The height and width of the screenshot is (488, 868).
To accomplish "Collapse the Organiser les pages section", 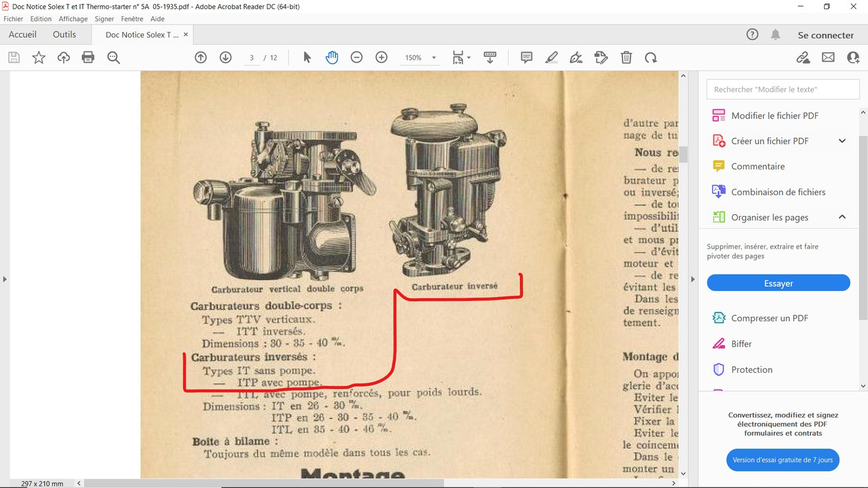I will coord(842,218).
